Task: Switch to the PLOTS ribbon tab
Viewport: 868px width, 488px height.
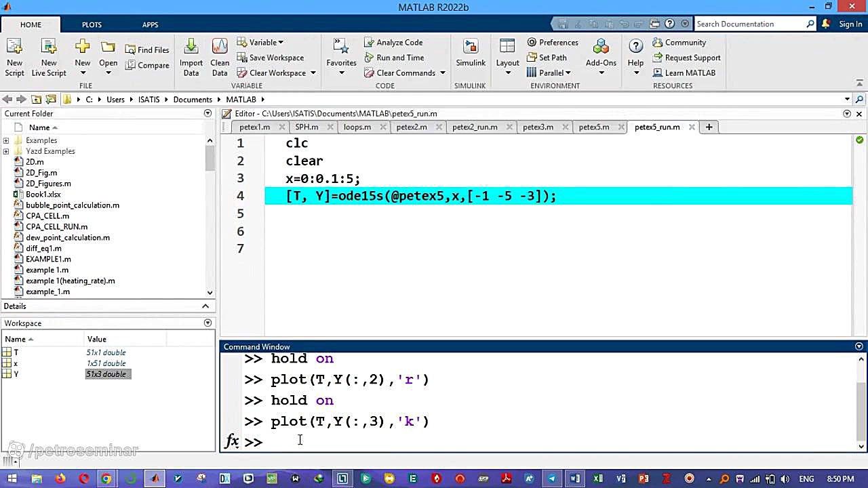Action: (x=92, y=24)
